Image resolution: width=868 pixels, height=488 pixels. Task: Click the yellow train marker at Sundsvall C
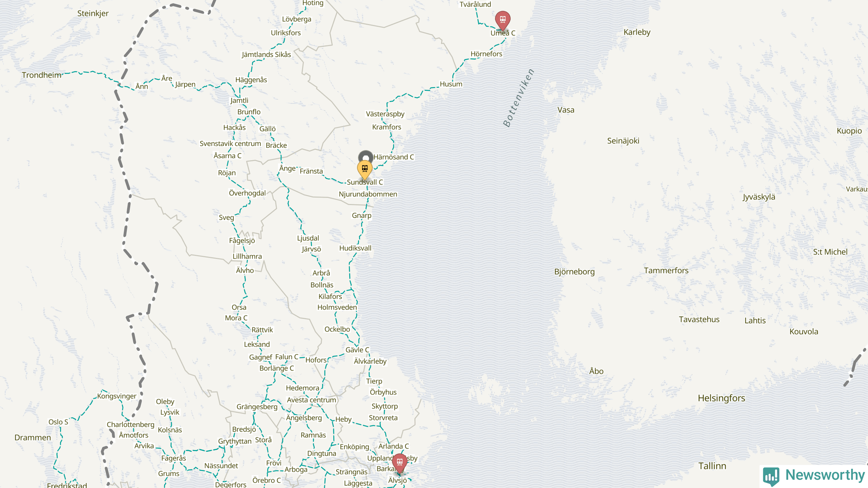[365, 169]
